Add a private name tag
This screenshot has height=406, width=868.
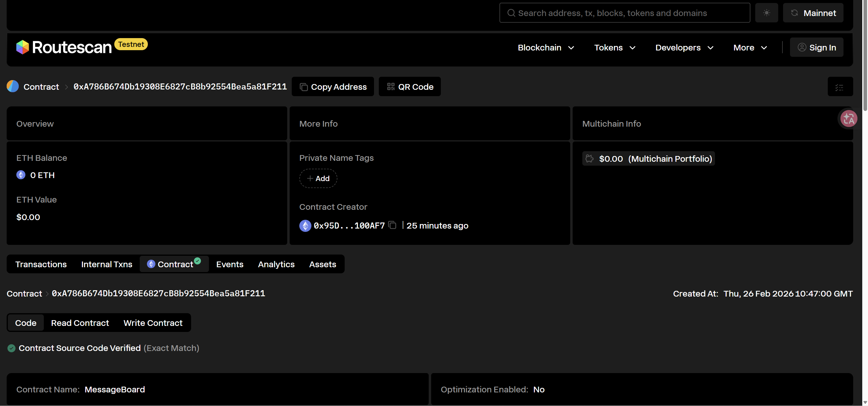pyautogui.click(x=318, y=179)
